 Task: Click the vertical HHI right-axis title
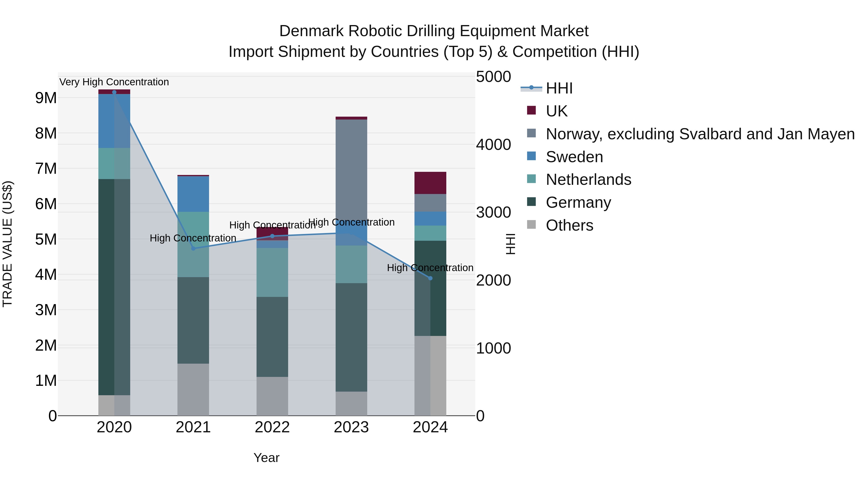tap(511, 244)
